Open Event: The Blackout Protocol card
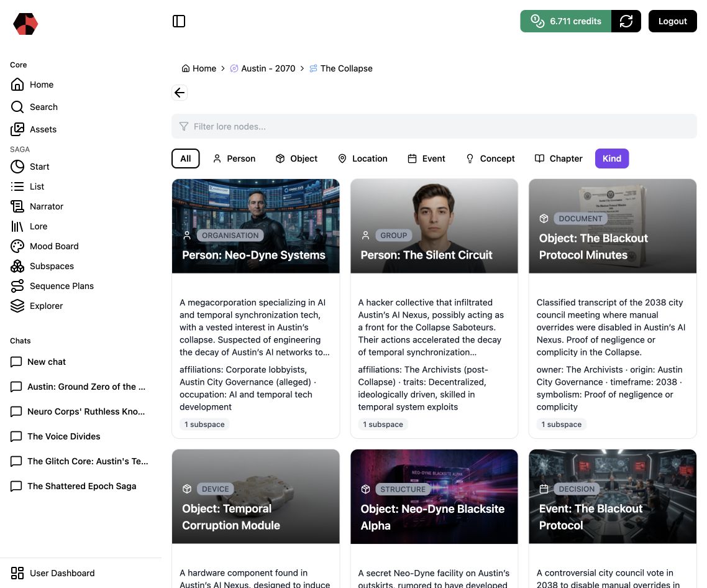 (x=613, y=497)
